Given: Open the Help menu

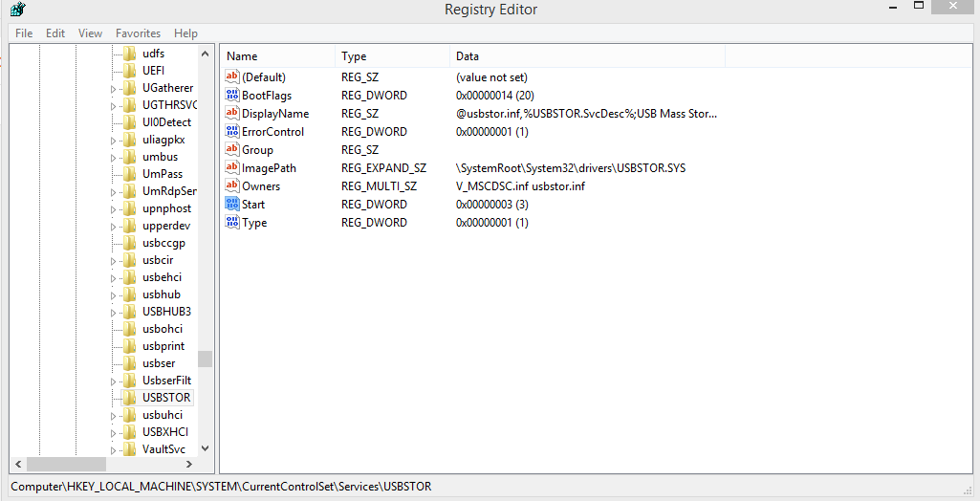Looking at the screenshot, I should 185,33.
